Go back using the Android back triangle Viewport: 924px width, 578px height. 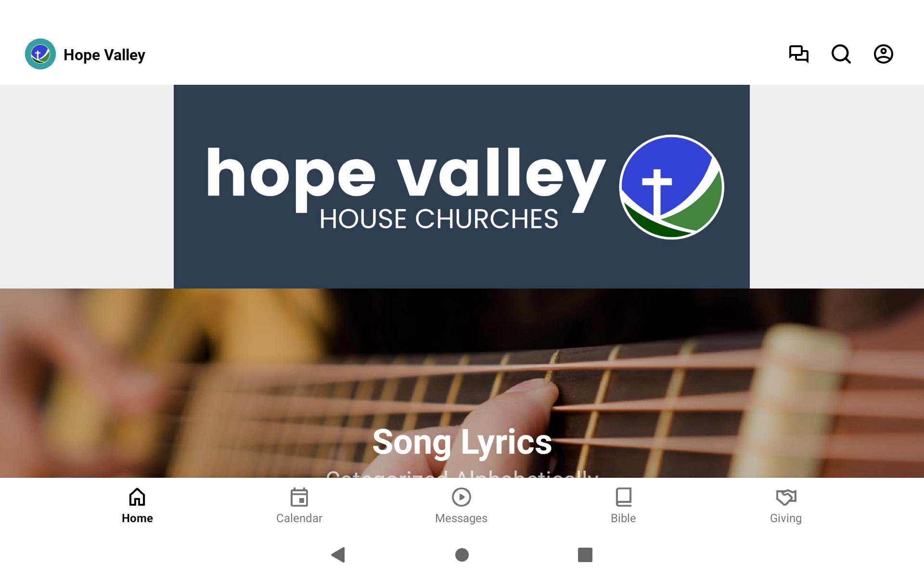tap(338, 555)
